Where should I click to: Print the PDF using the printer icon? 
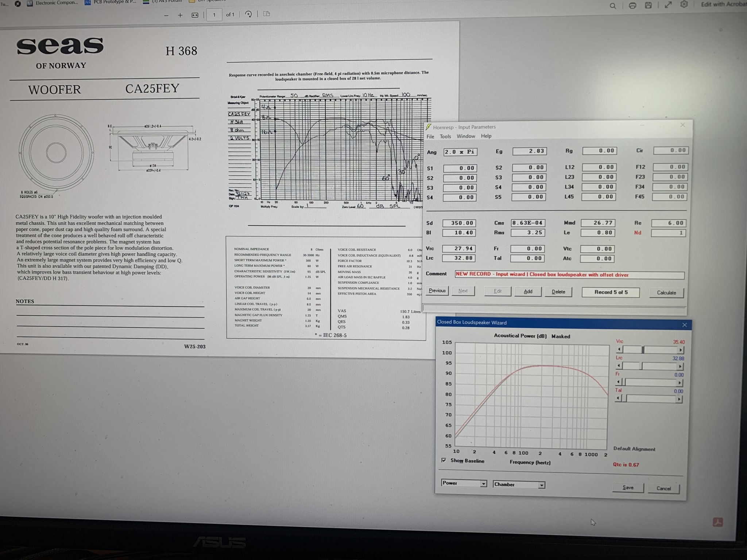[x=632, y=5]
